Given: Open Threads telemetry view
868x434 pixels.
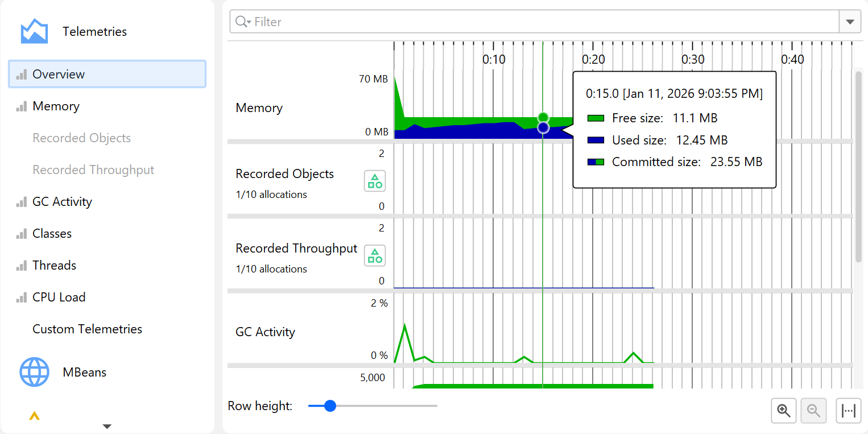Looking at the screenshot, I should click(x=54, y=266).
